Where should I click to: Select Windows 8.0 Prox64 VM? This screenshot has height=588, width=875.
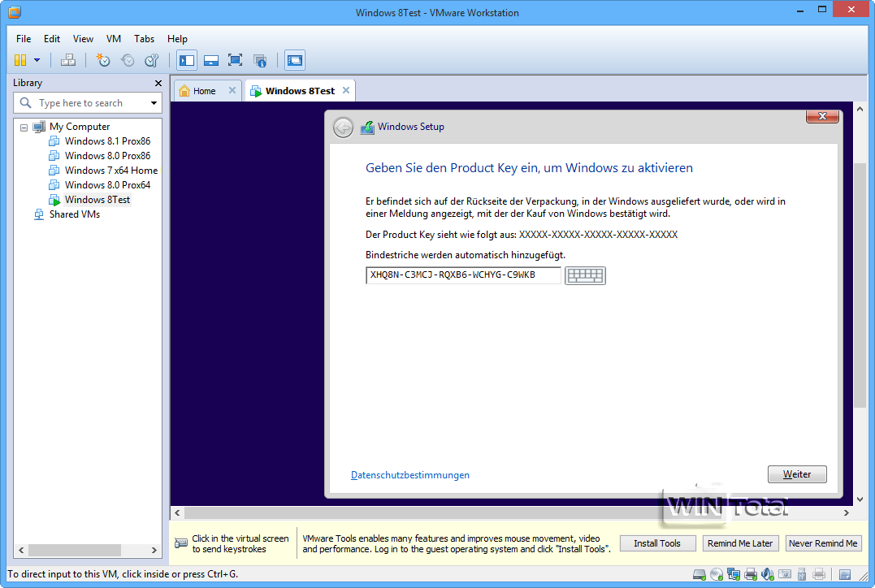click(107, 184)
